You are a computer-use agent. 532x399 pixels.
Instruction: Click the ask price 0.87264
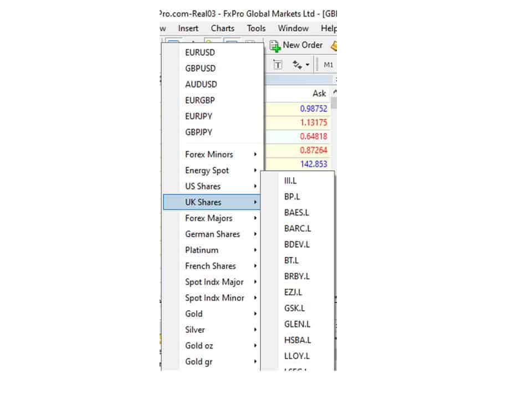coord(314,150)
